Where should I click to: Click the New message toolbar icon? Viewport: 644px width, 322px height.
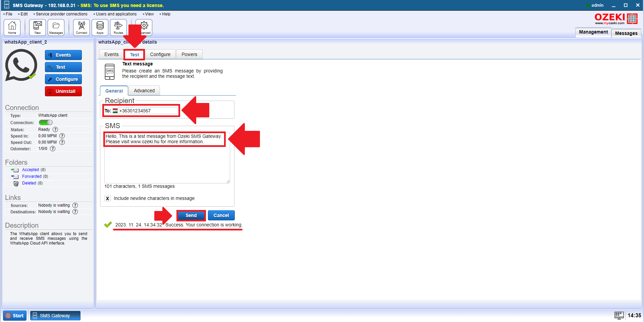(38, 27)
